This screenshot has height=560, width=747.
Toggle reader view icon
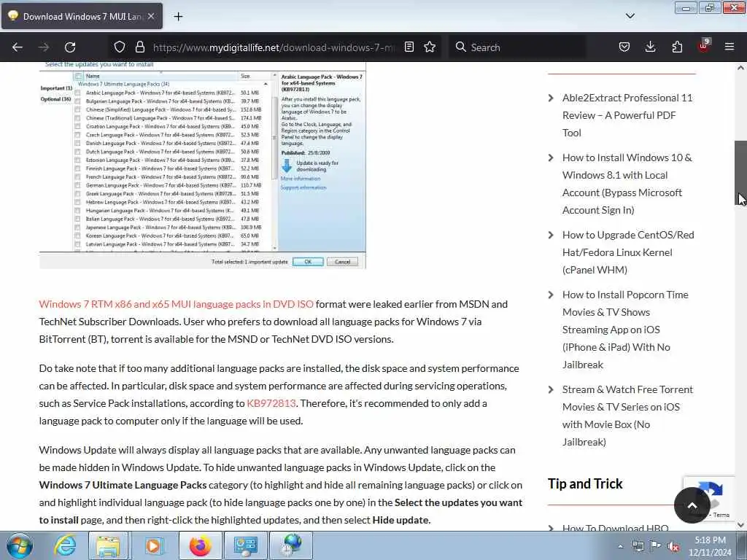click(x=409, y=47)
